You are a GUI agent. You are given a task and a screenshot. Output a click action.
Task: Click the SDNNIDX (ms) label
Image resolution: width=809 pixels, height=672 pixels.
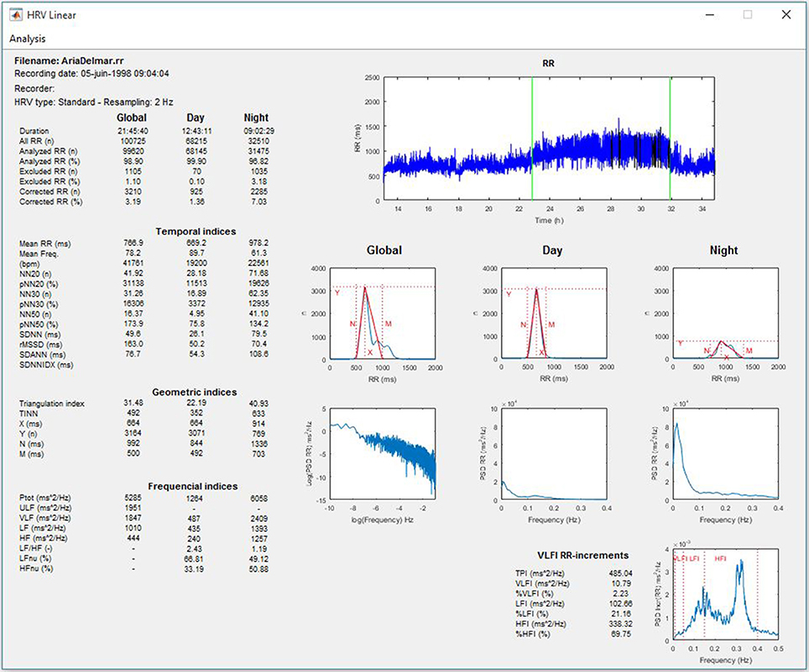click(x=46, y=365)
